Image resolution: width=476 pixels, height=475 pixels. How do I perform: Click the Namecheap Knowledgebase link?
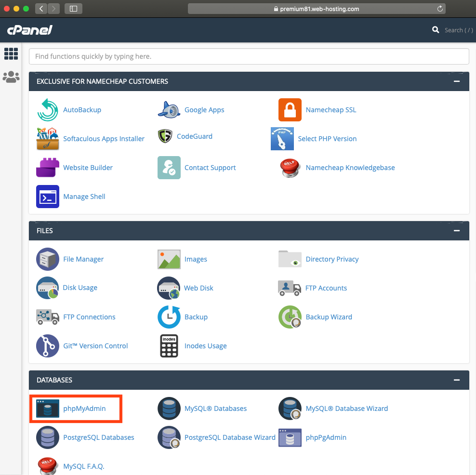(x=350, y=168)
